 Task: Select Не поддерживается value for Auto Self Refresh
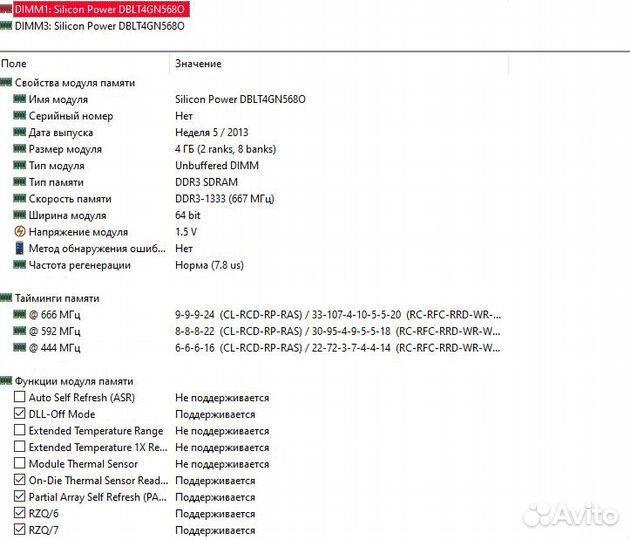222,398
